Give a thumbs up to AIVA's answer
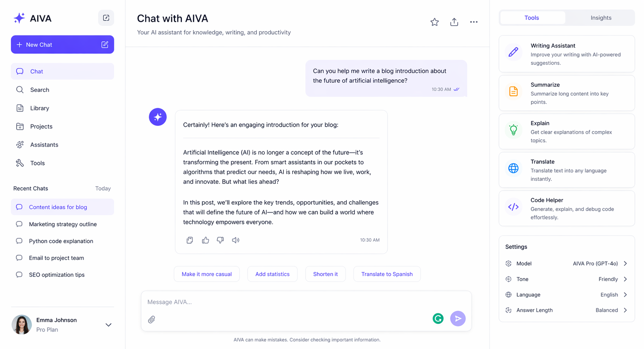The image size is (644, 349). pos(205,240)
